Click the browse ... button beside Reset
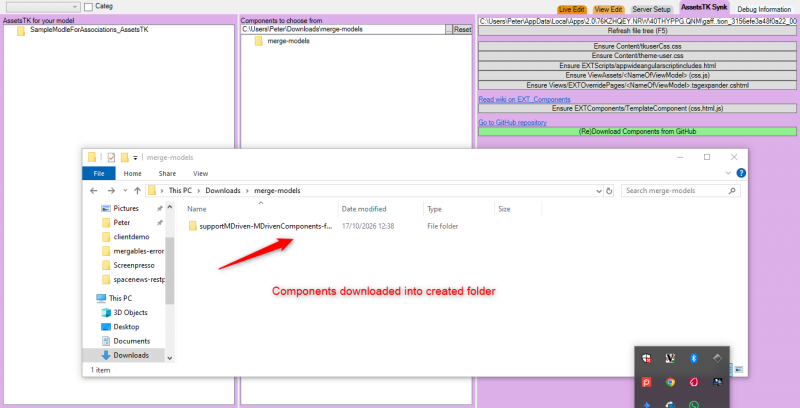Viewport: 800px width, 408px height. click(x=449, y=30)
